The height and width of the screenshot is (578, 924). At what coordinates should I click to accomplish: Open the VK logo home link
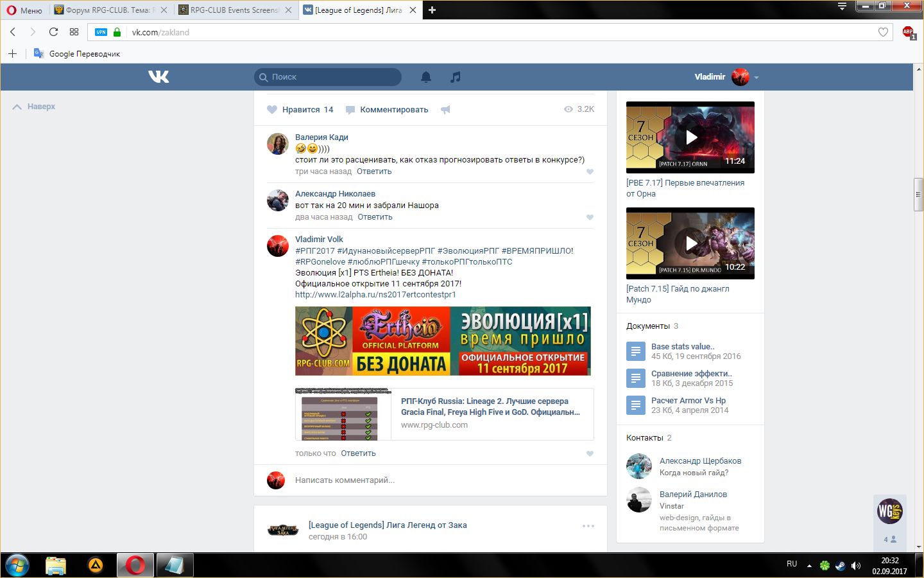pos(158,76)
